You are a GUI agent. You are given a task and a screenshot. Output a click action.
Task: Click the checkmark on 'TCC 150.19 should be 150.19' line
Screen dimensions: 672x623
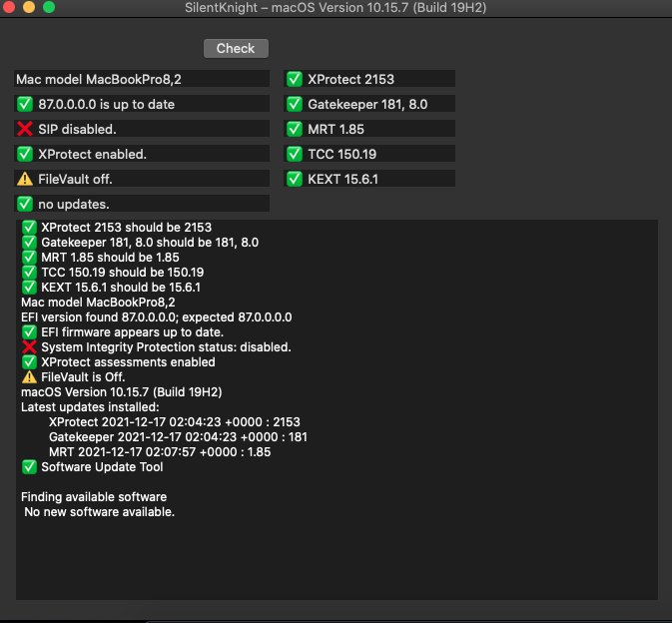pos(29,273)
